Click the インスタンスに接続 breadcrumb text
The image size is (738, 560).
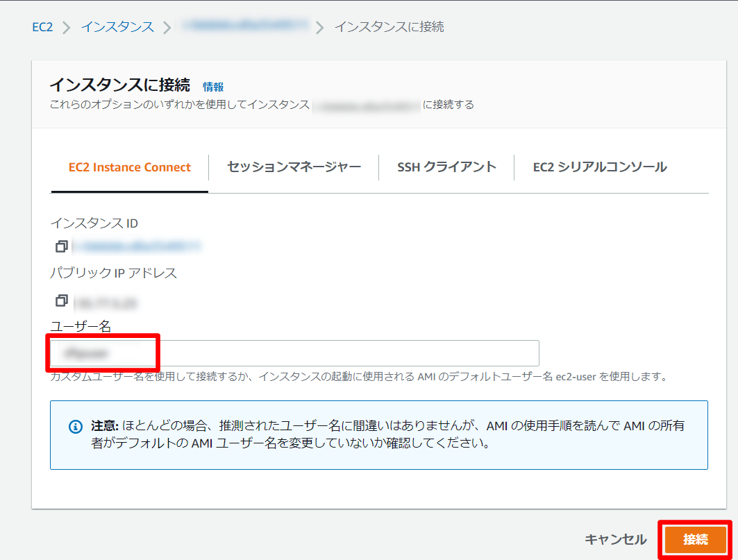click(x=389, y=27)
